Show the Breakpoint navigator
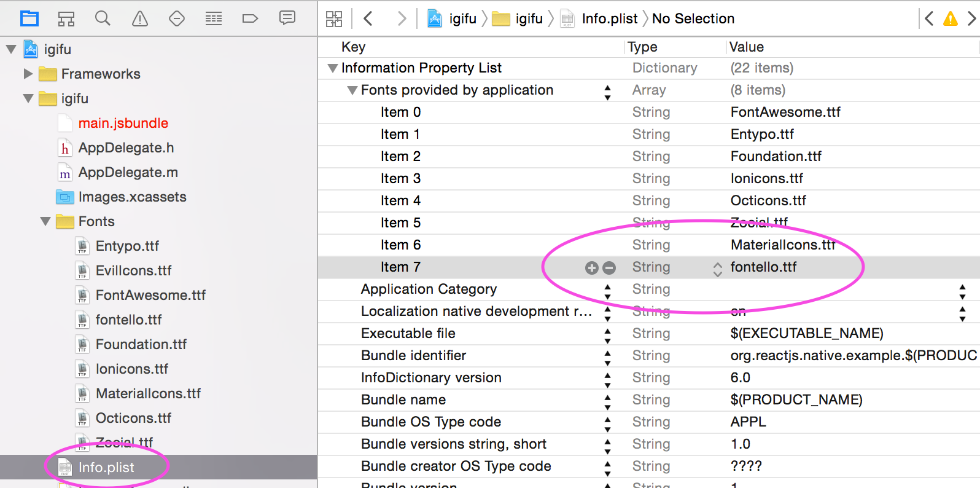The image size is (980, 488). (x=250, y=18)
